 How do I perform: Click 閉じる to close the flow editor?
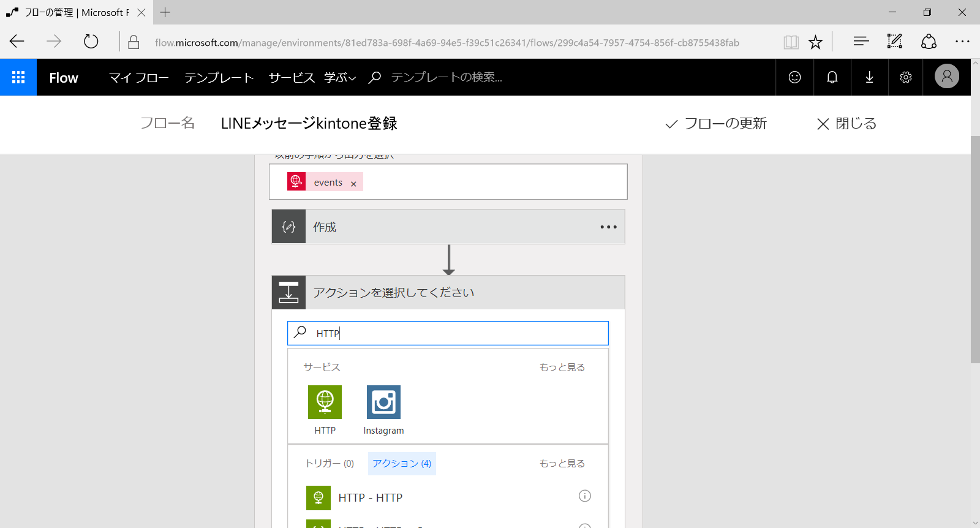coord(847,124)
